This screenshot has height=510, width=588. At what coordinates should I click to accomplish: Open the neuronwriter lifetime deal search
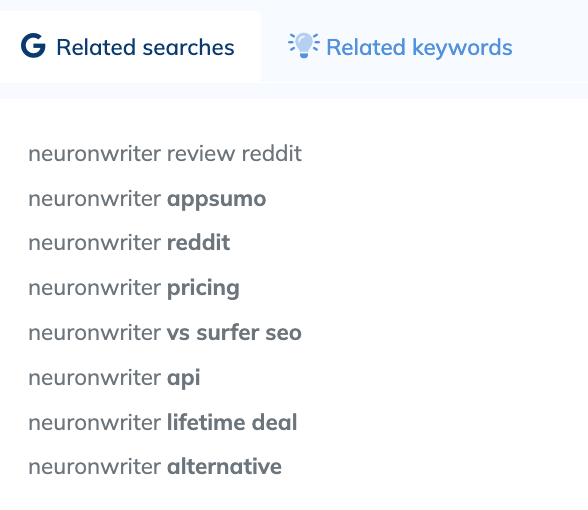pyautogui.click(x=163, y=422)
